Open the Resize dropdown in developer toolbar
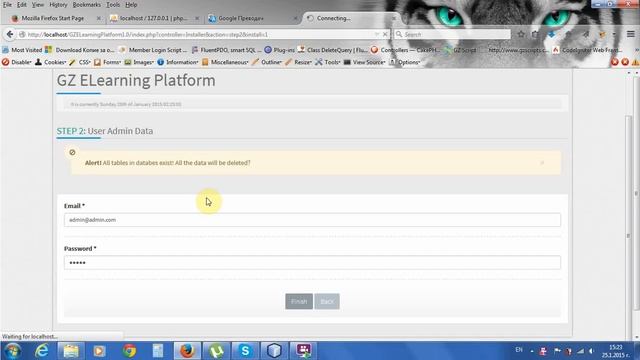 [x=298, y=62]
